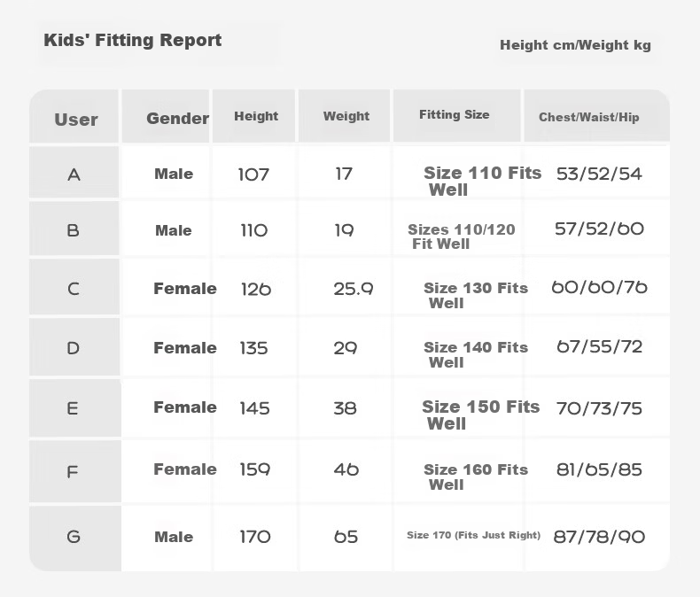This screenshot has width=700, height=597.
Task: Select user D row label
Action: point(74,348)
